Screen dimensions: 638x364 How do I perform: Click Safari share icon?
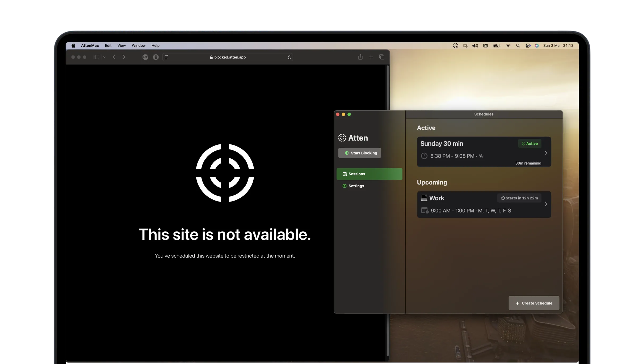360,57
